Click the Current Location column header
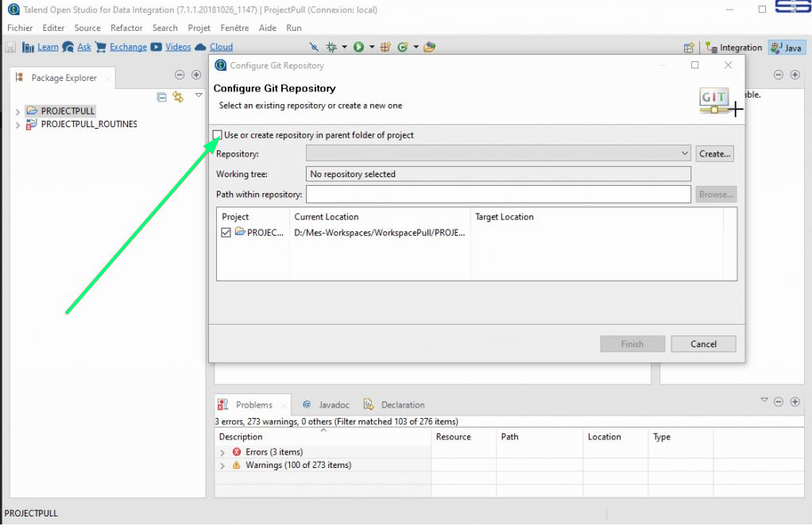 (380, 217)
